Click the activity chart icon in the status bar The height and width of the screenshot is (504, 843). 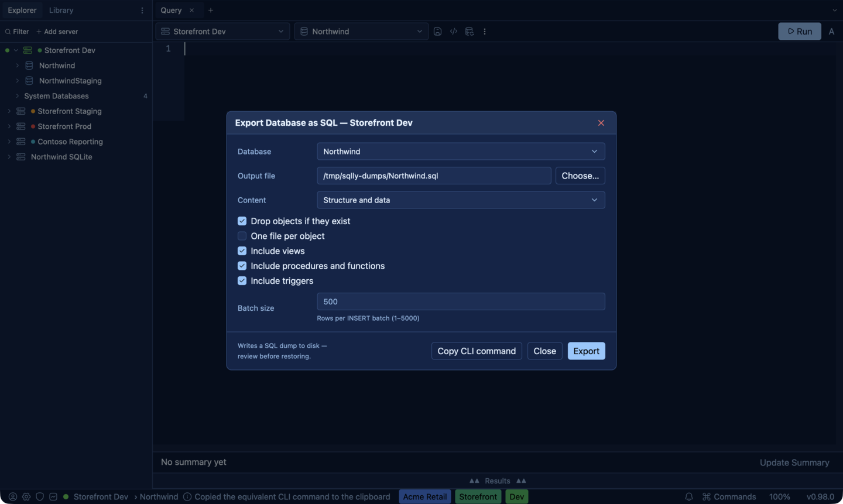pyautogui.click(x=53, y=496)
